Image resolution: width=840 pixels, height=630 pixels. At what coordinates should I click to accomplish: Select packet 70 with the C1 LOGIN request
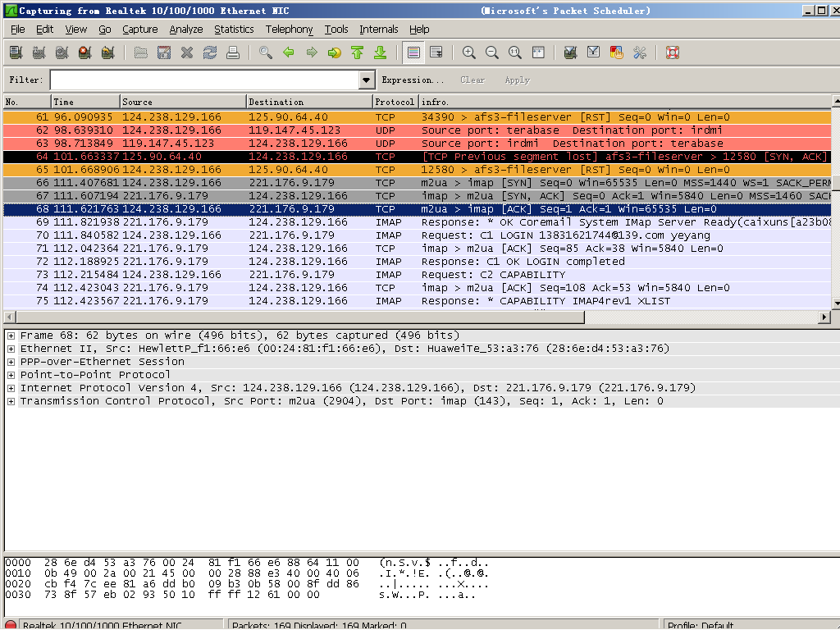pyautogui.click(x=418, y=235)
